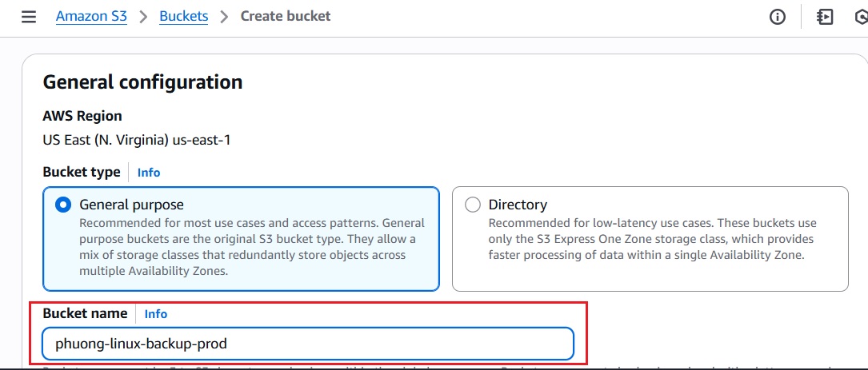Image resolution: width=868 pixels, height=370 pixels.
Task: Click the chevron after Buckets breadcrumb
Action: coord(224,17)
